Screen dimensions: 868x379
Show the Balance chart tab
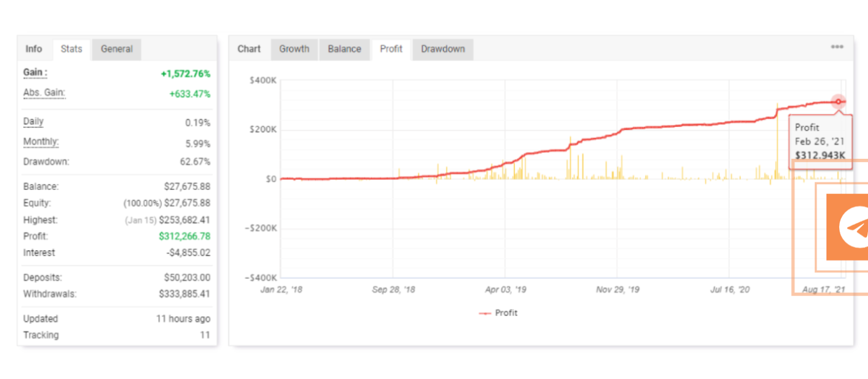[344, 49]
